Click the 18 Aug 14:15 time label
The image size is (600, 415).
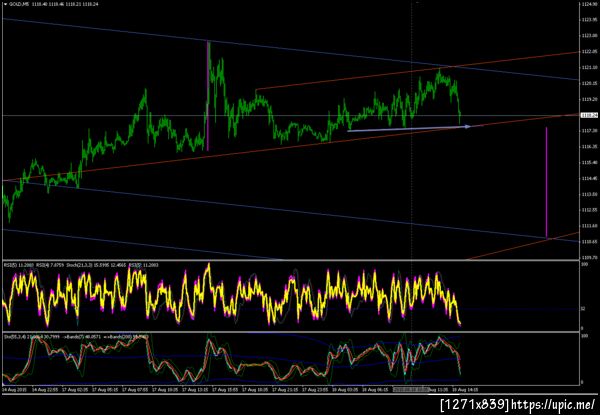pyautogui.click(x=463, y=389)
